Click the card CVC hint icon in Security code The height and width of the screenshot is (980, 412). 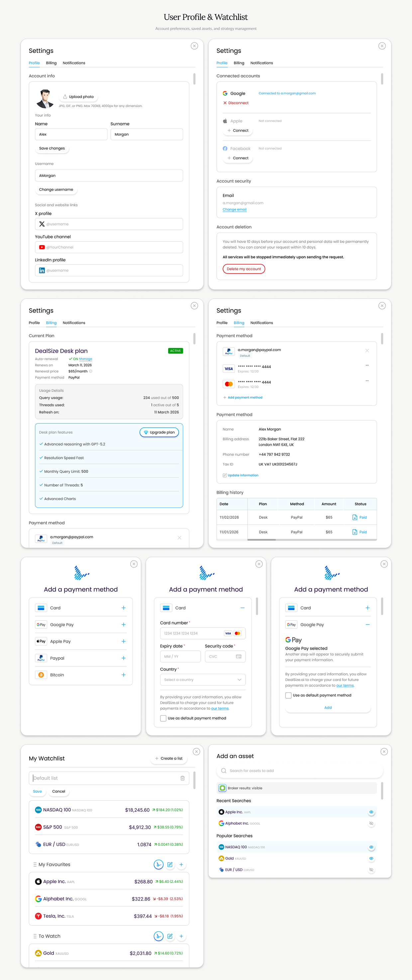click(239, 656)
